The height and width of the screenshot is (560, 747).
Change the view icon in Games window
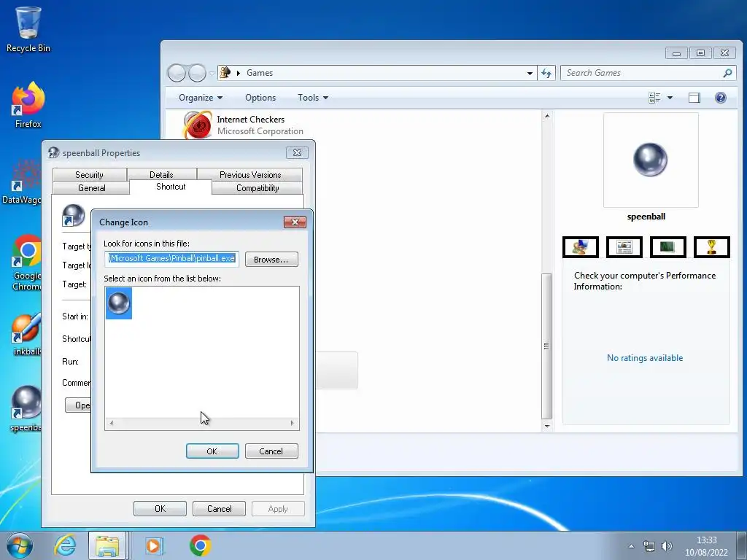[x=654, y=98]
